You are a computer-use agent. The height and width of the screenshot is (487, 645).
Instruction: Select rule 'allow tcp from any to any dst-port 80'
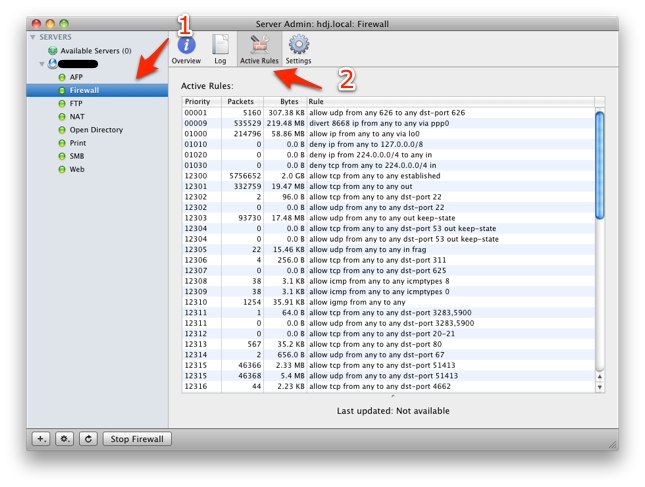point(388,344)
